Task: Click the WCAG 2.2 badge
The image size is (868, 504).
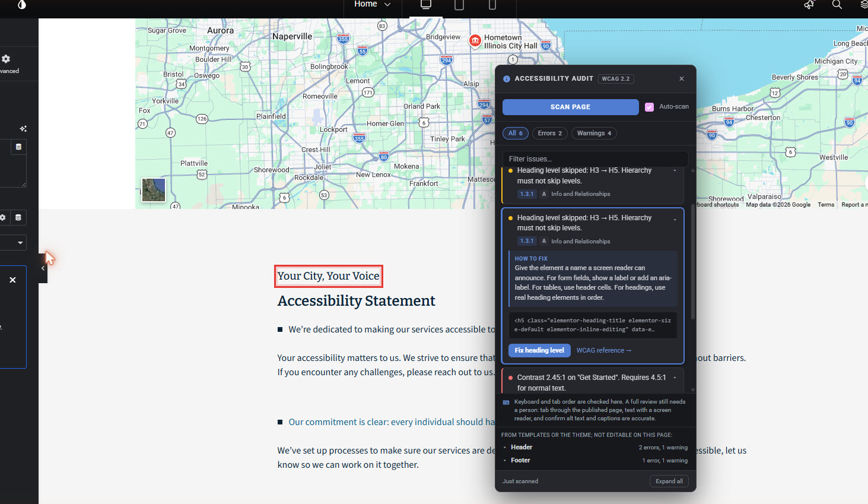Action: pyautogui.click(x=616, y=79)
